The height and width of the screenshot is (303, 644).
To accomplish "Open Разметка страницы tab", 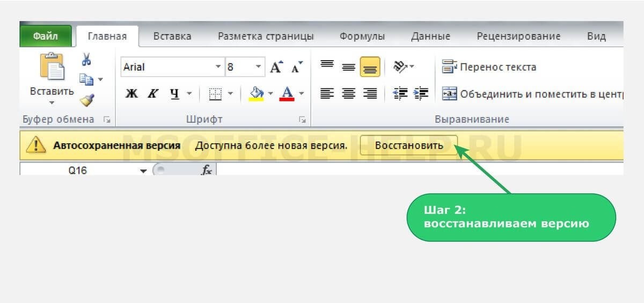I will point(266,36).
